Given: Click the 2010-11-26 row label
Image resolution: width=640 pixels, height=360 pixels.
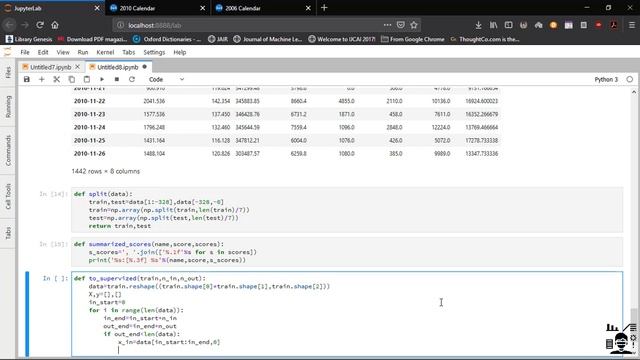Looking at the screenshot, I should coord(89,153).
